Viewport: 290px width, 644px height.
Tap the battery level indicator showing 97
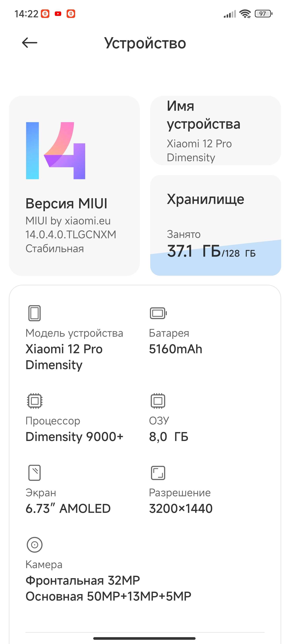(263, 14)
